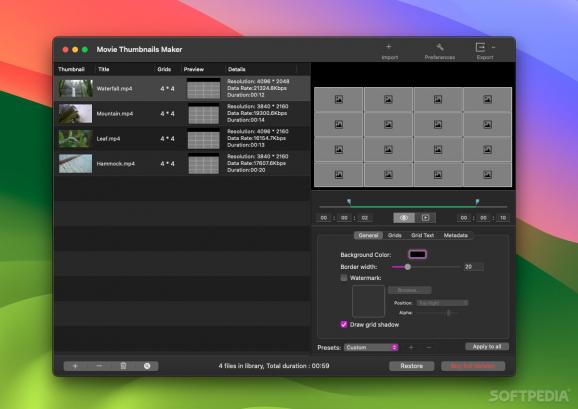This screenshot has height=409, width=578.
Task: Click the remove file minus button at bottom-left
Action: 99,366
